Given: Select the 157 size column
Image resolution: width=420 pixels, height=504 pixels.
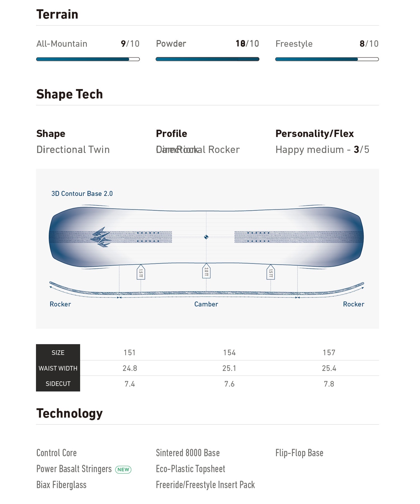Looking at the screenshot, I should [x=329, y=353].
